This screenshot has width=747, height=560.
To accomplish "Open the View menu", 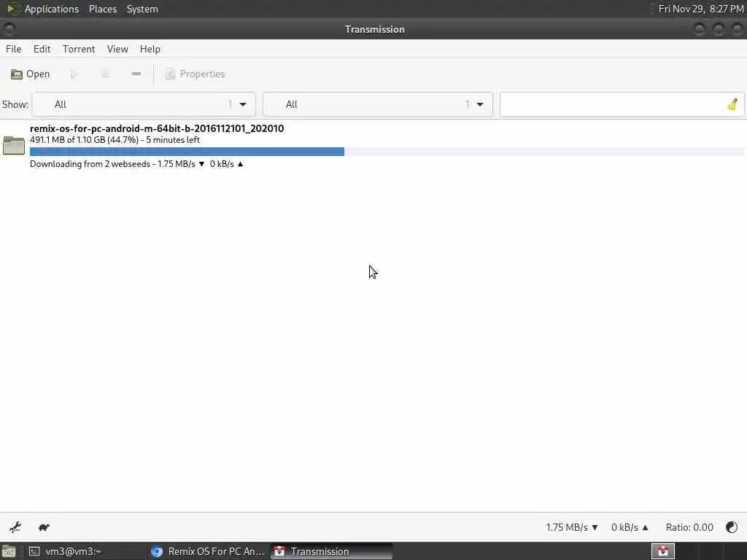I will (117, 49).
